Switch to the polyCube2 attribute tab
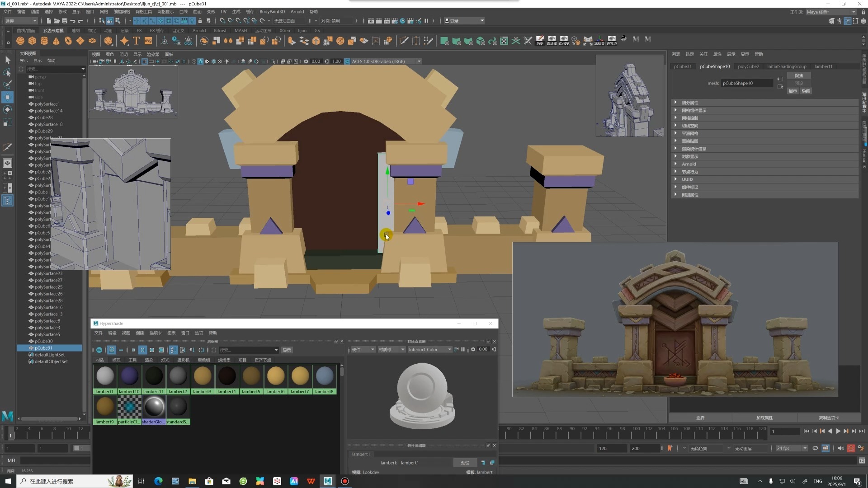Screen dimensions: 868x488 pyautogui.click(x=748, y=66)
